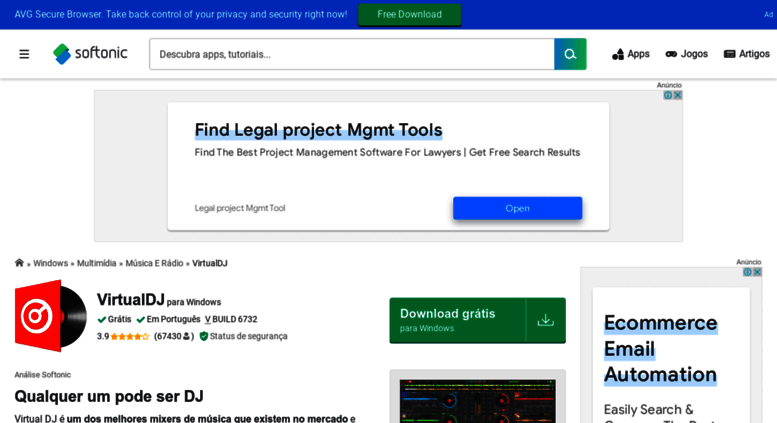Click the VirtualDJ app title
The height and width of the screenshot is (423, 777).
click(131, 300)
